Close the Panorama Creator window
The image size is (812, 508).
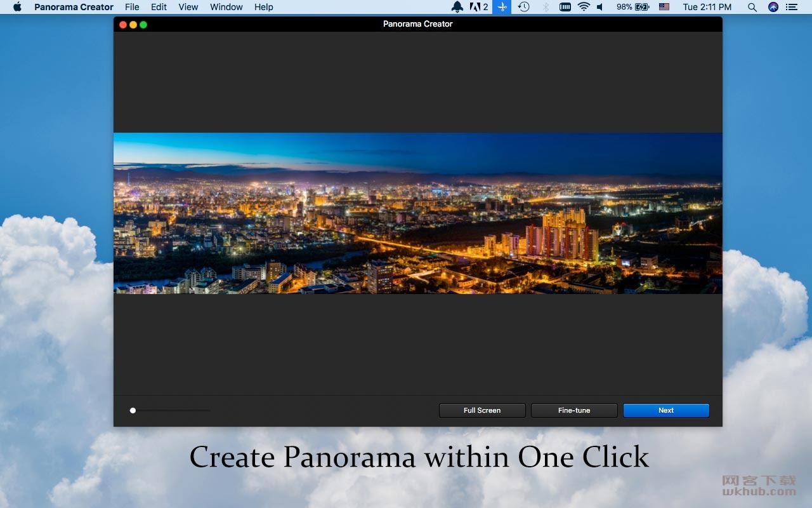123,25
